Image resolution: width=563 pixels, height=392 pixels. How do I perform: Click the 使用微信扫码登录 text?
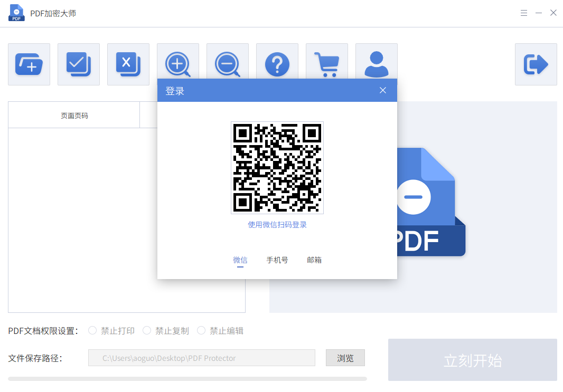(277, 225)
